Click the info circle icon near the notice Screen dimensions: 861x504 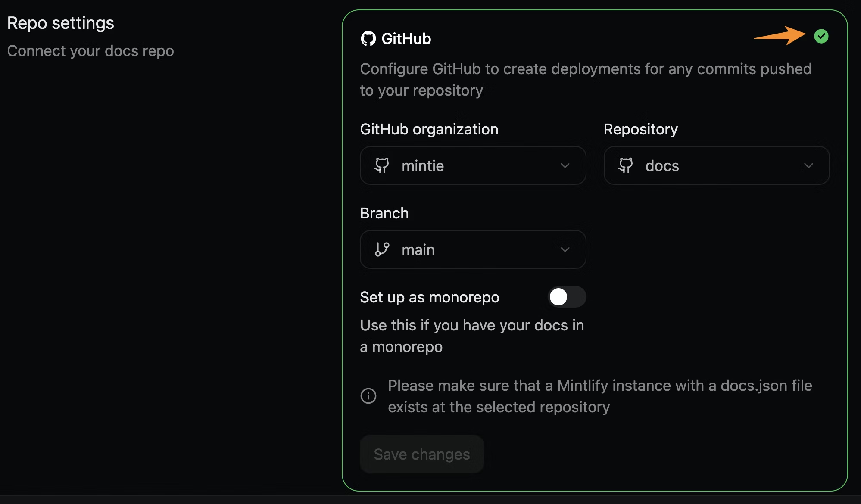[x=368, y=395]
